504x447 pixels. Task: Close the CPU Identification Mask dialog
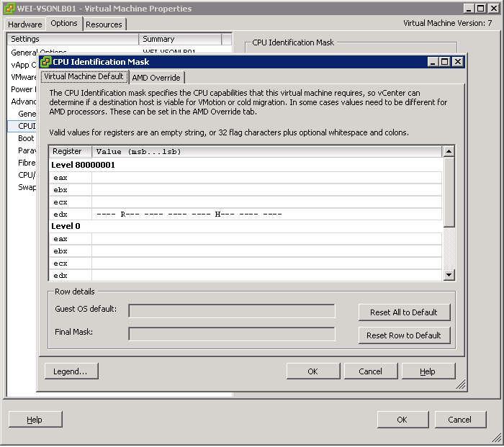(457, 61)
